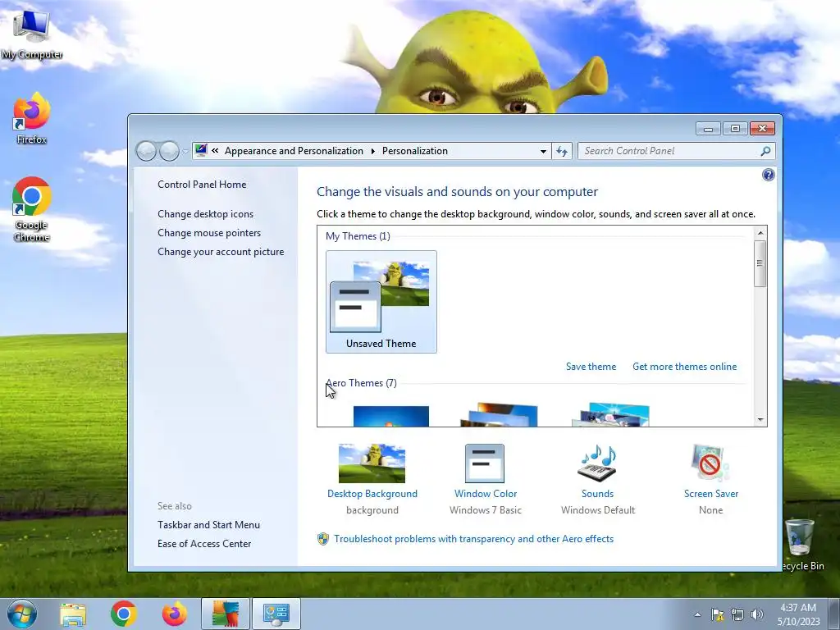
Task: Open Change your account picture
Action: pyautogui.click(x=221, y=251)
